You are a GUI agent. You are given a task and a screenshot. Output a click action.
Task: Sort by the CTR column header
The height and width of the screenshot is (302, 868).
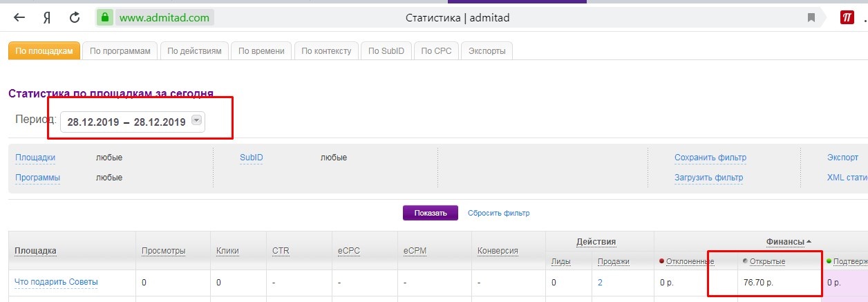pos(281,251)
